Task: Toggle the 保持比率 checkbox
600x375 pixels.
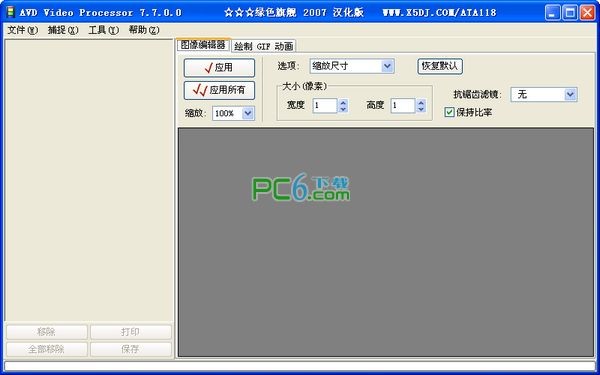Action: pos(449,112)
